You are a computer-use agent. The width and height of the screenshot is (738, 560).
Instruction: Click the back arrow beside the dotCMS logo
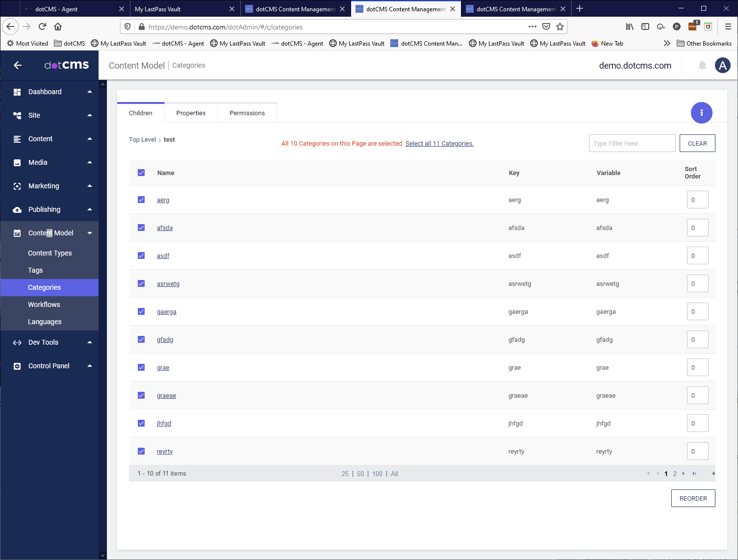pos(18,65)
